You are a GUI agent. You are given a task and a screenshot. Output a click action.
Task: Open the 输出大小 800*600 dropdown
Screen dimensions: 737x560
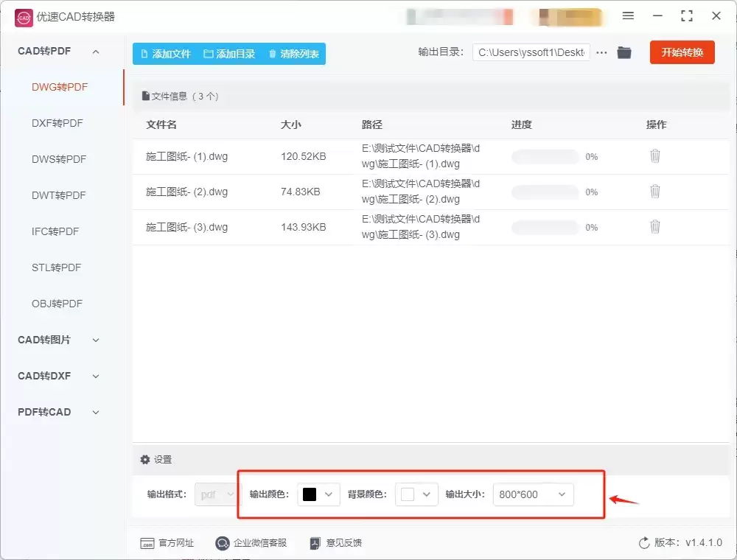pyautogui.click(x=534, y=494)
